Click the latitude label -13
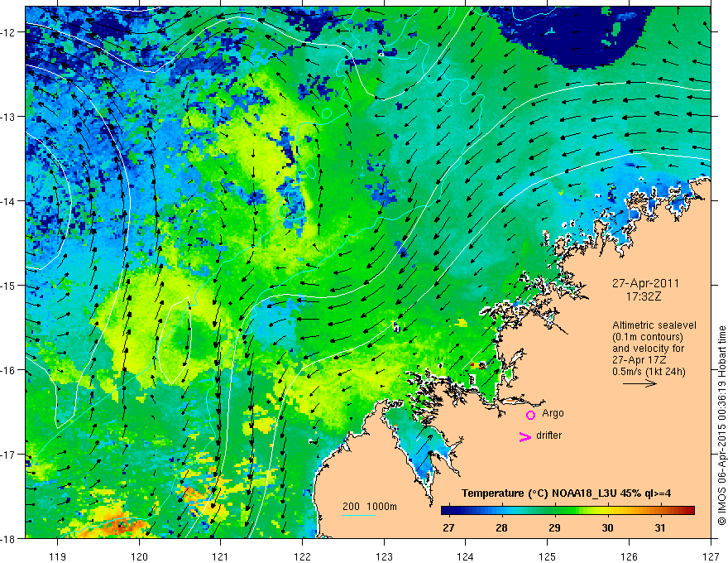 coord(7,117)
